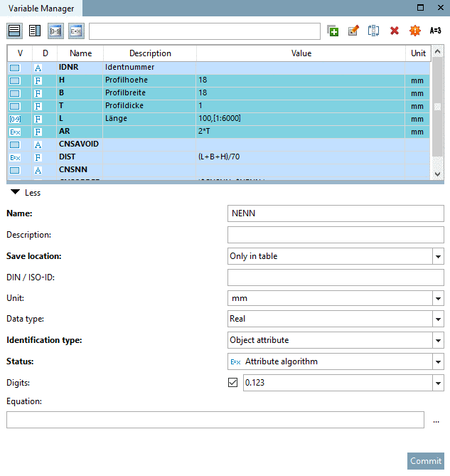This screenshot has height=476, width=450.
Task: Click data type F icon for T
Action: [38, 106]
